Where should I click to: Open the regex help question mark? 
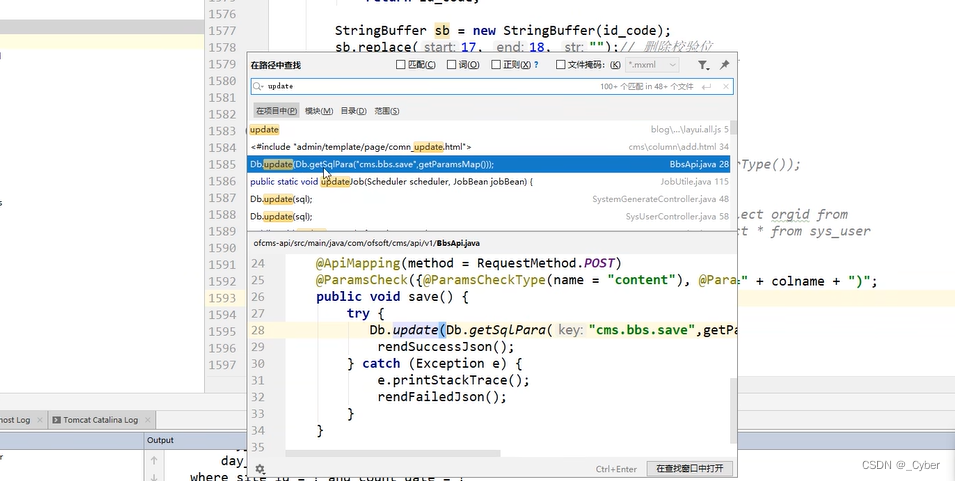click(536, 65)
